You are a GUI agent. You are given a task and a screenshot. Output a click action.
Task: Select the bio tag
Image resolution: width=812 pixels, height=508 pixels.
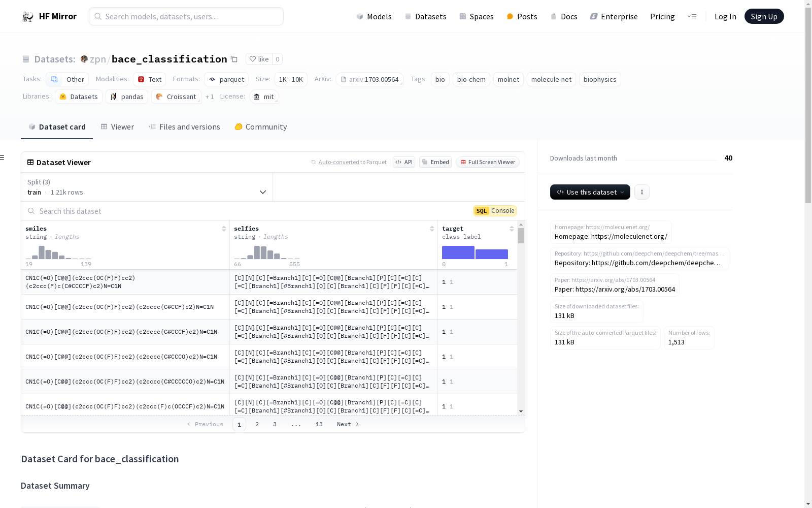(440, 79)
